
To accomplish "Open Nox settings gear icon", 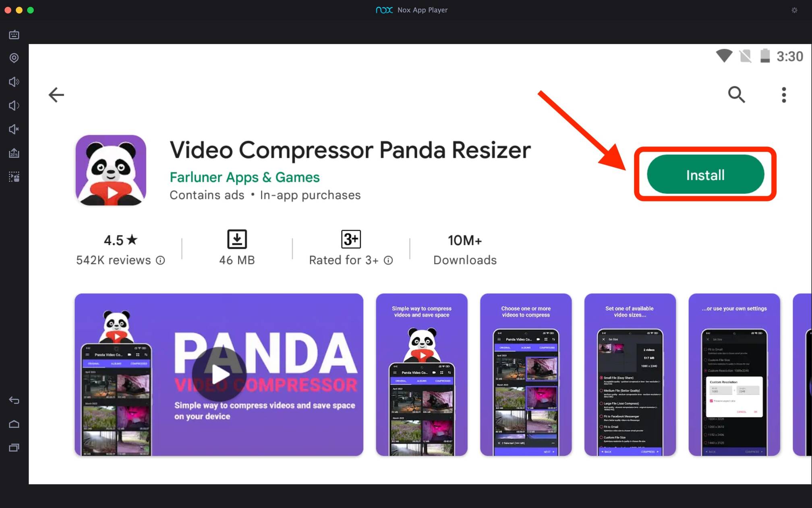I will 794,10.
